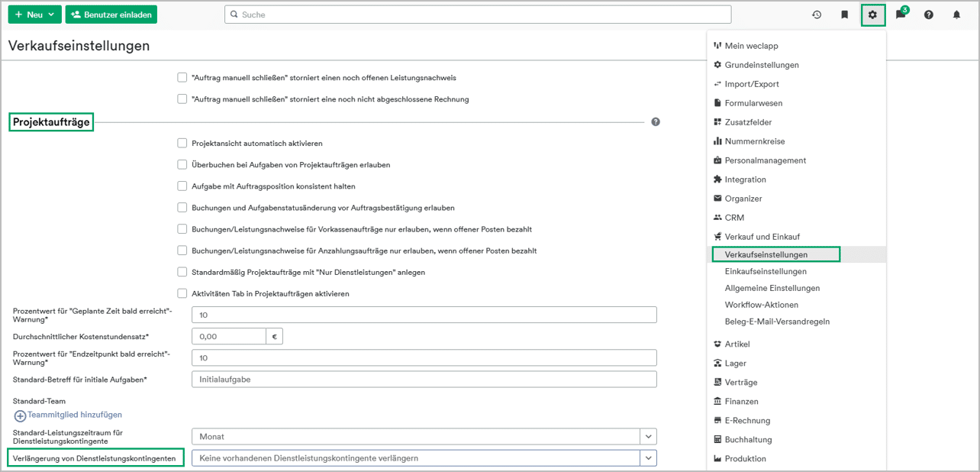Click the Benutzer einladen button
Image resolution: width=980 pixels, height=472 pixels.
(x=111, y=15)
